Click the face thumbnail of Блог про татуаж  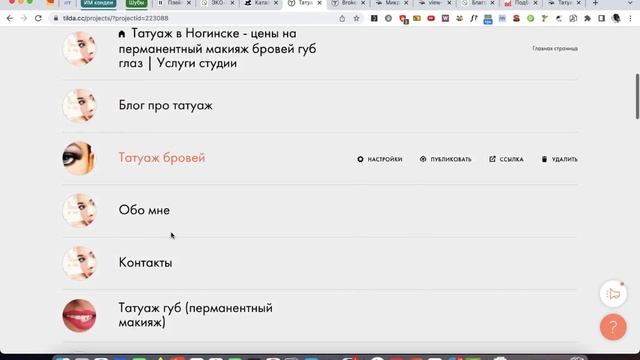pyautogui.click(x=79, y=106)
